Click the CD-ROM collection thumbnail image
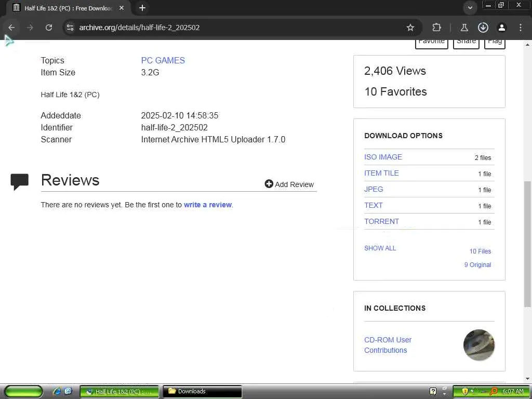Viewport: 532px width, 399px height. coord(478,345)
